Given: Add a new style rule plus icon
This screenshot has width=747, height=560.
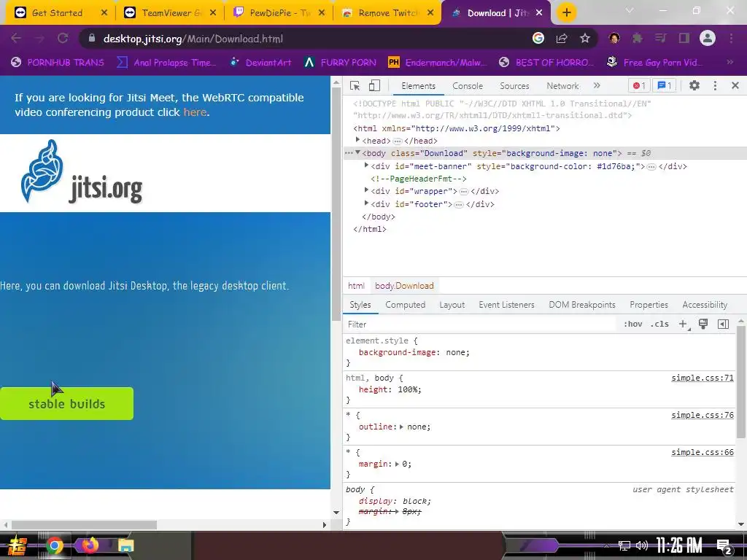Looking at the screenshot, I should [684, 324].
